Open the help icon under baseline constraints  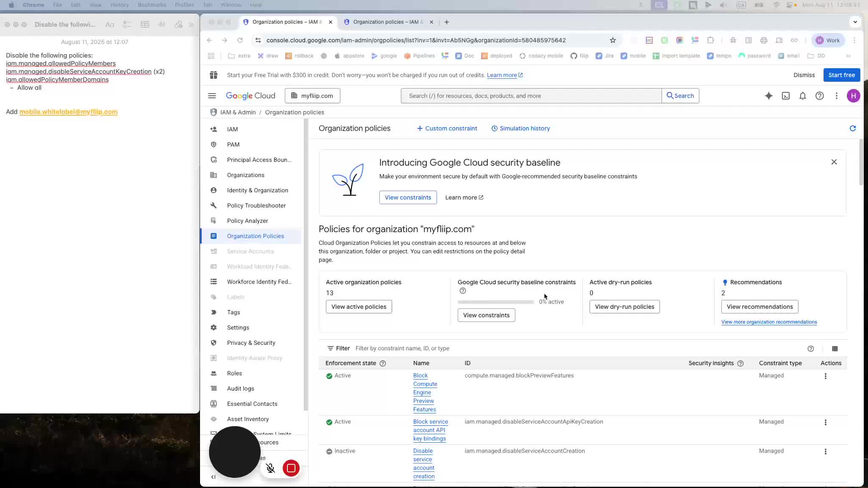click(x=463, y=291)
